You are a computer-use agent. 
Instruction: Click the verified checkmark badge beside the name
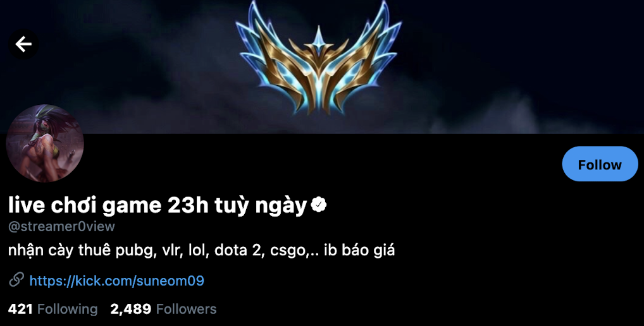tap(318, 205)
